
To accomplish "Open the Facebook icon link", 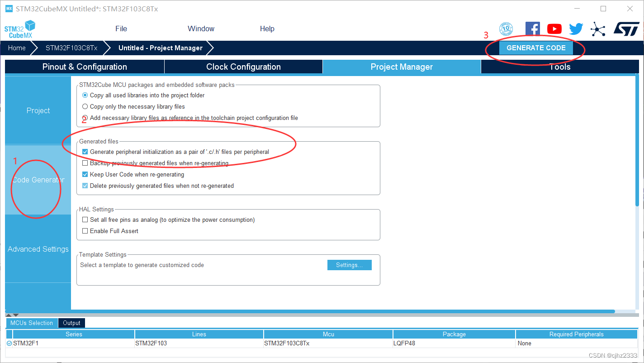I will coord(532,29).
